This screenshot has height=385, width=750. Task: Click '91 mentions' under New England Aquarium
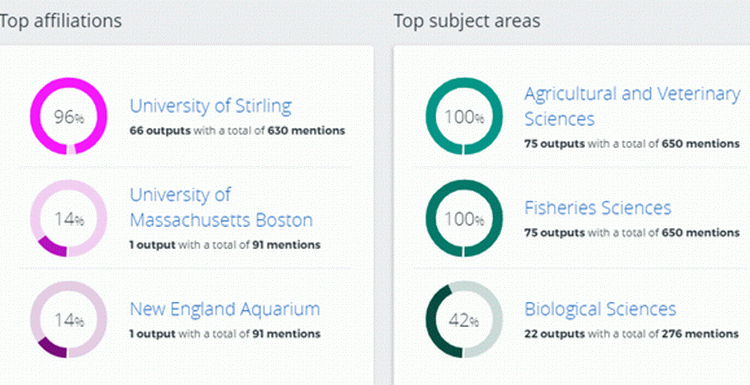(287, 334)
